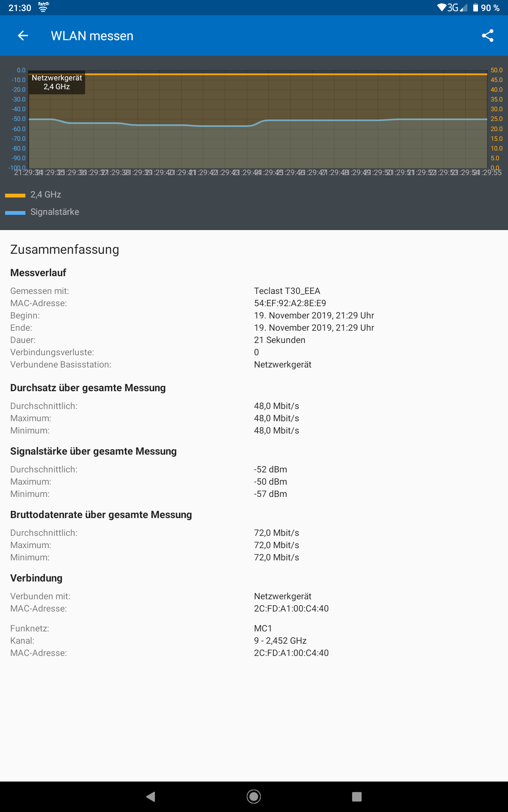Image resolution: width=508 pixels, height=812 pixels.
Task: Select Funknetz value MC1
Action: 263,628
